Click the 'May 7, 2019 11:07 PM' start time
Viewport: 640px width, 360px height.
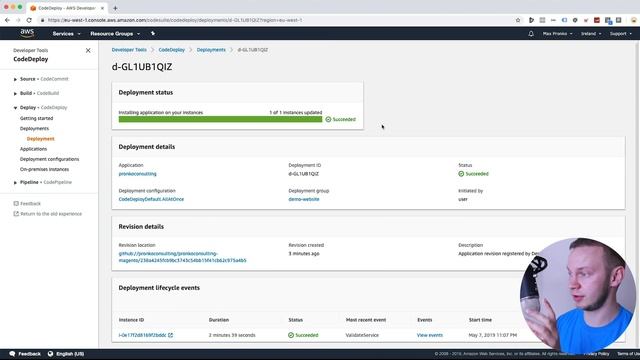point(493,335)
